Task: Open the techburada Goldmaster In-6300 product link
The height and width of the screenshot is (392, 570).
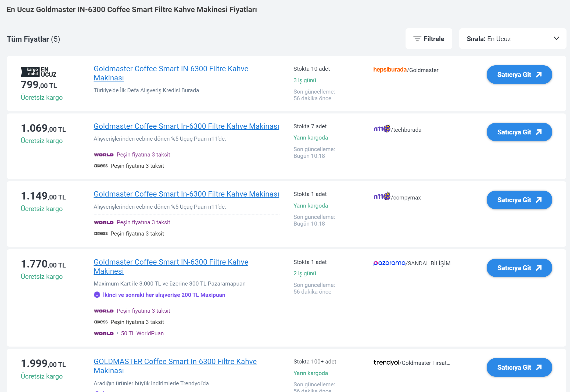Action: coord(186,126)
